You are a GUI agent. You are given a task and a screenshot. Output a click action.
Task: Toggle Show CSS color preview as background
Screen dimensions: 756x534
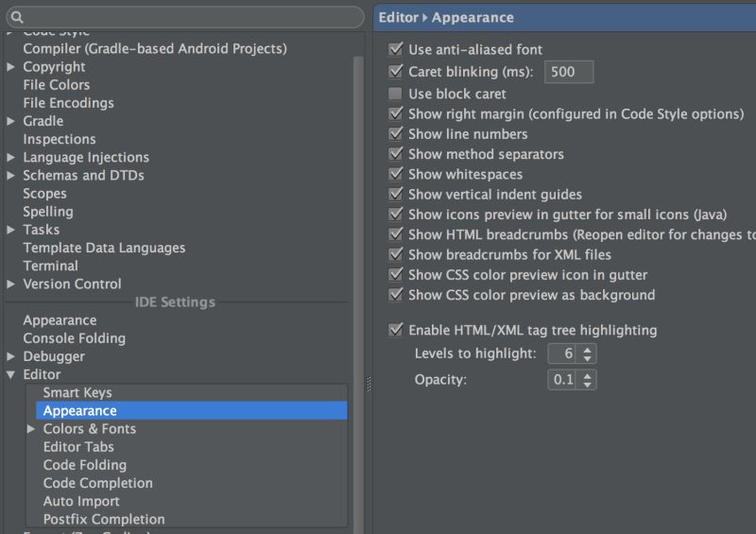(x=395, y=295)
